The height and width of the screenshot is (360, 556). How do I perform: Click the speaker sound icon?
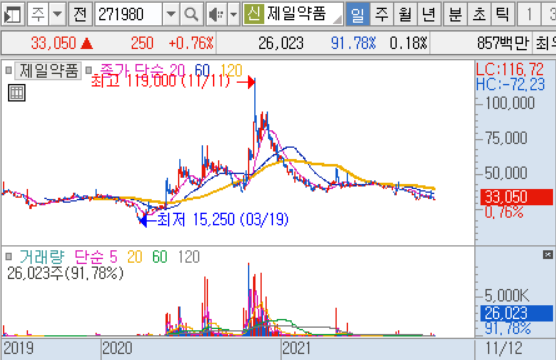tap(216, 14)
